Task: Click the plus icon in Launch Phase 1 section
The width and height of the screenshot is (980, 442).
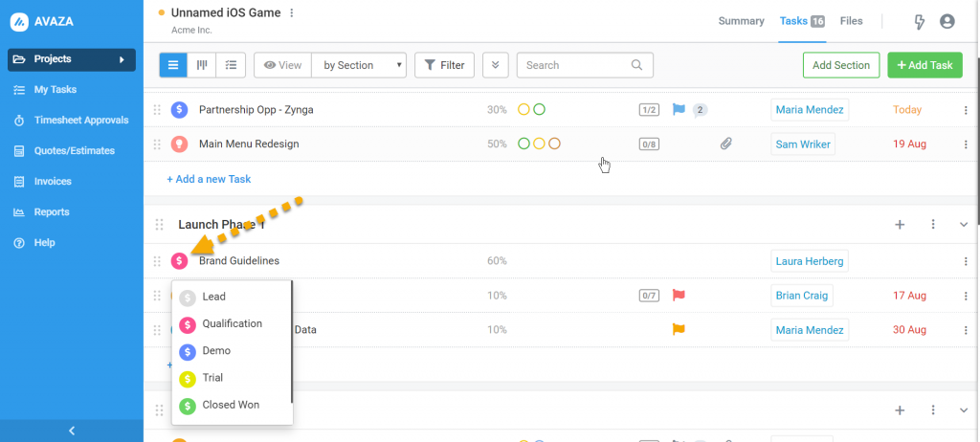Action: tap(900, 224)
